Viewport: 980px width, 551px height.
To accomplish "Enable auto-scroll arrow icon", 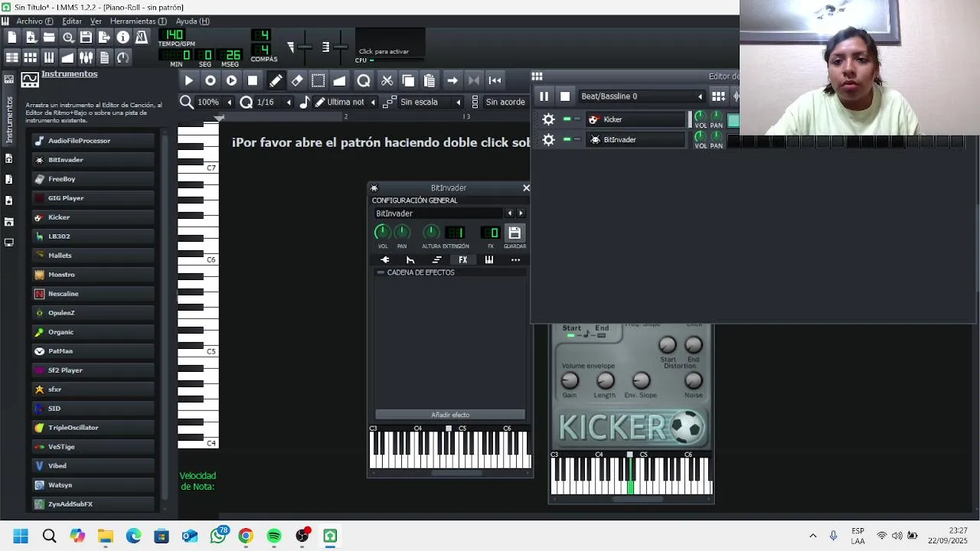I will (452, 80).
